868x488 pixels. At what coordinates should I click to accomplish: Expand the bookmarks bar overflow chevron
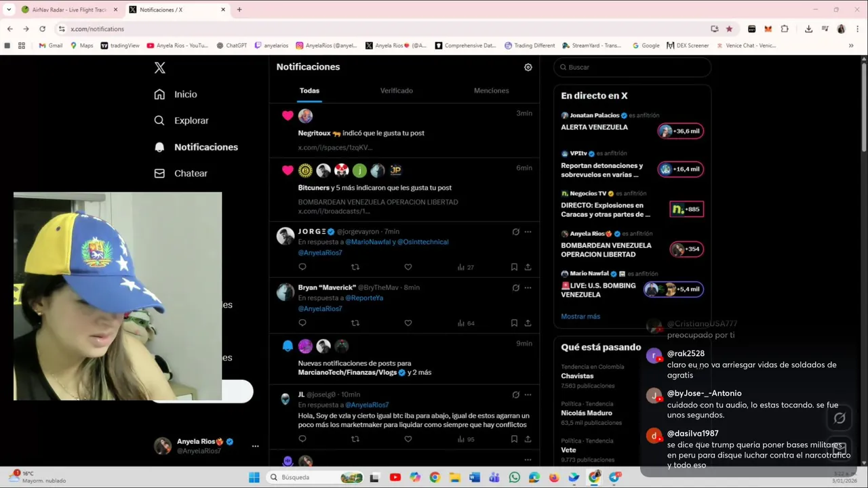(851, 45)
